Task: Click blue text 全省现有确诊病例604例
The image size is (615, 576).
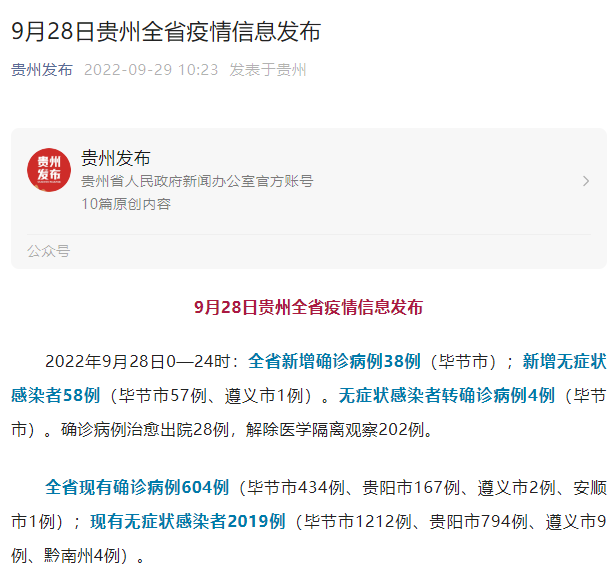Action: pos(137,487)
